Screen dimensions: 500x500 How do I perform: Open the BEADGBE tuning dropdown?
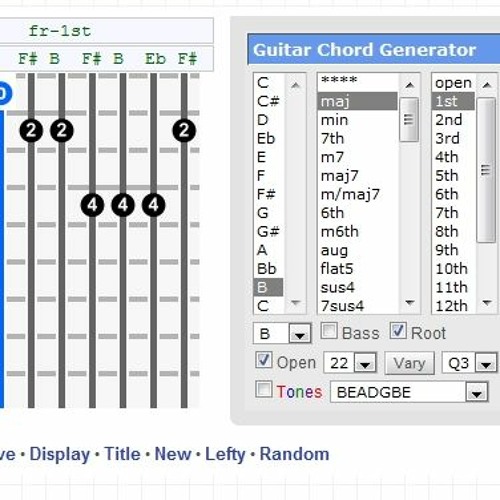point(409,392)
